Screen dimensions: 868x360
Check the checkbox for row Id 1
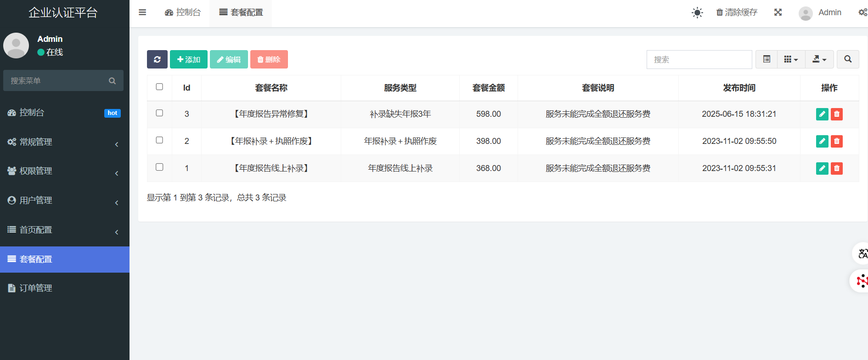(159, 167)
